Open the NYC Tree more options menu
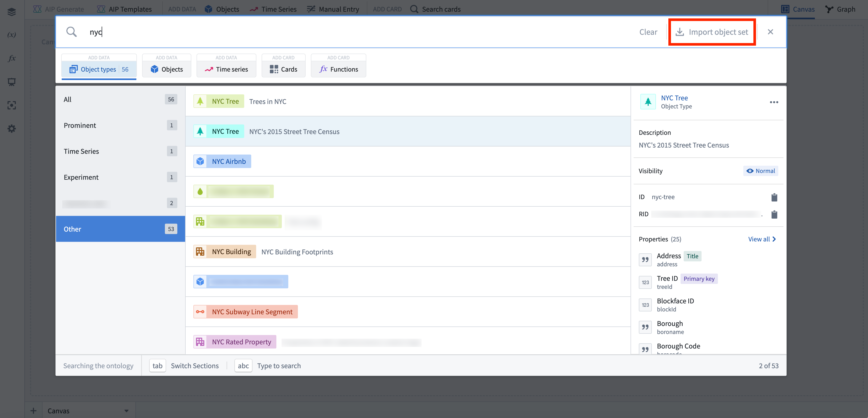Screen dimensions: 868x418 pos(774,102)
